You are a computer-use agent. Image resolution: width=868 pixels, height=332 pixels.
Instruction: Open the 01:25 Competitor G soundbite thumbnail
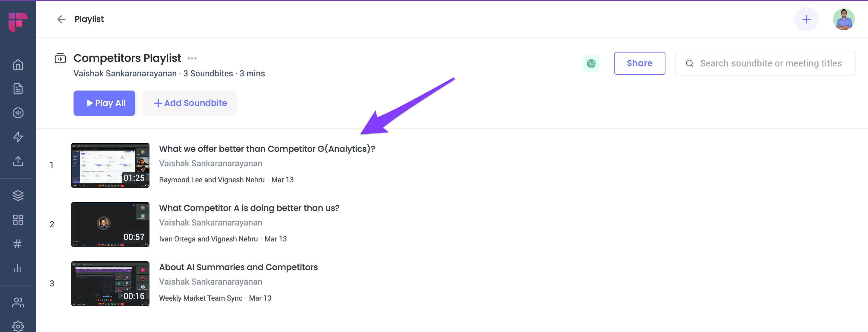[x=110, y=165]
